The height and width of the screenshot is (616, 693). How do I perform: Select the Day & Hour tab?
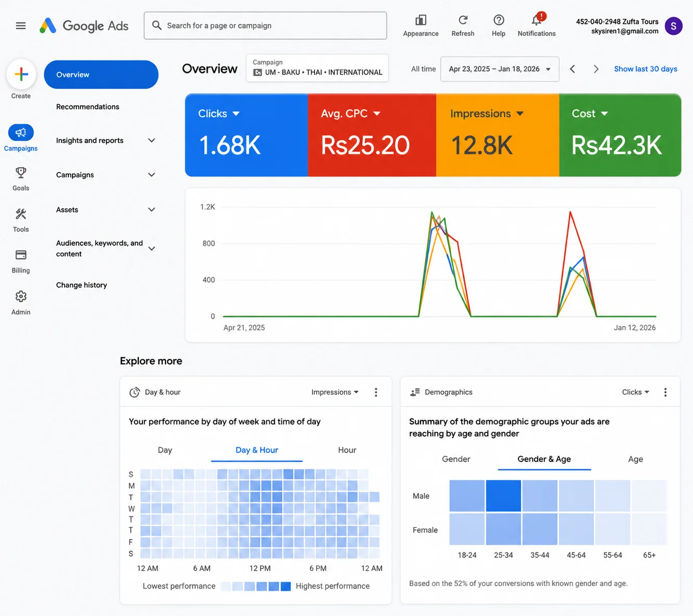click(x=257, y=450)
